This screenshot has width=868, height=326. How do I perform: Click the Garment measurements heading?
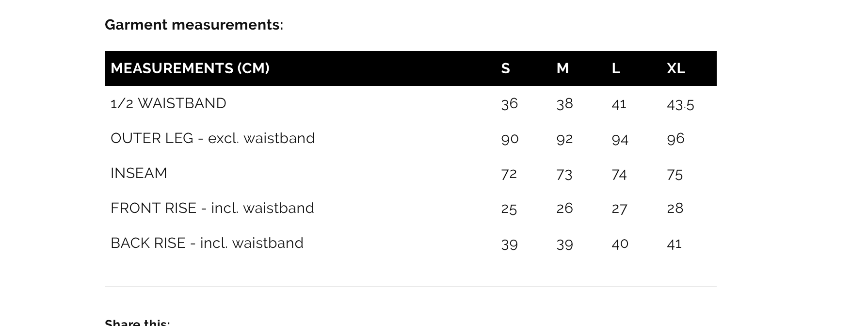click(194, 25)
